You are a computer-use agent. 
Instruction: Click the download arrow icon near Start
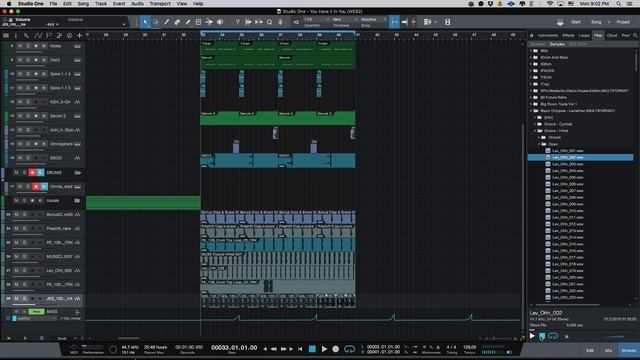coord(560,22)
